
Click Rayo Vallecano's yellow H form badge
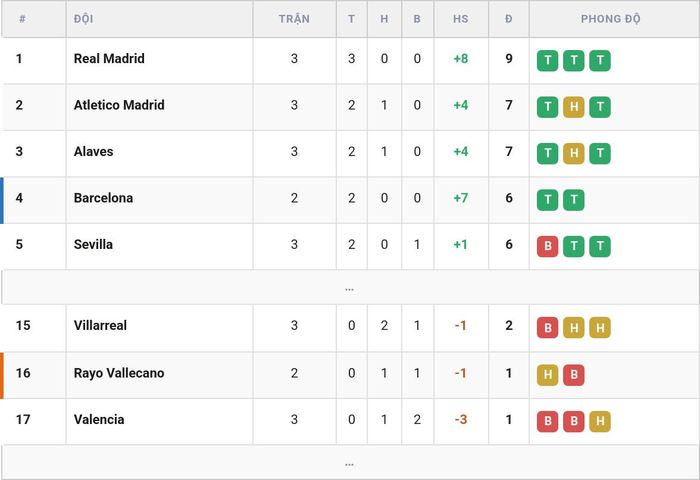pos(547,375)
